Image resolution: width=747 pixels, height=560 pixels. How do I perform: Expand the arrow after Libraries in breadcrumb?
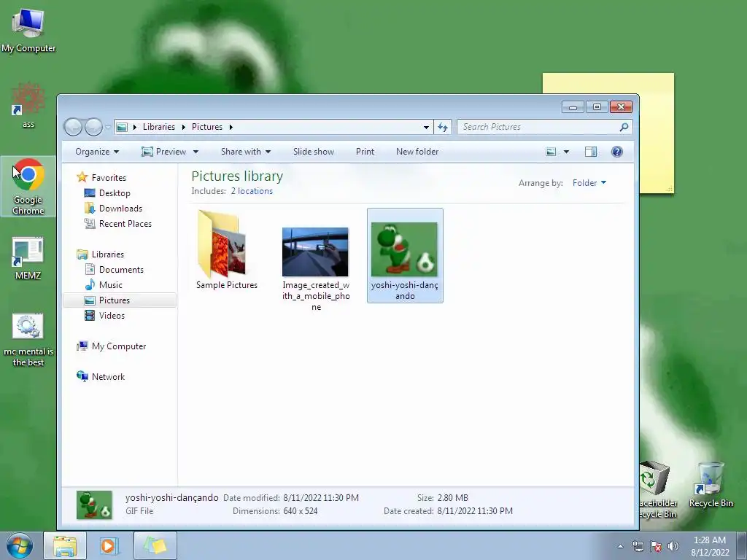[x=183, y=127]
